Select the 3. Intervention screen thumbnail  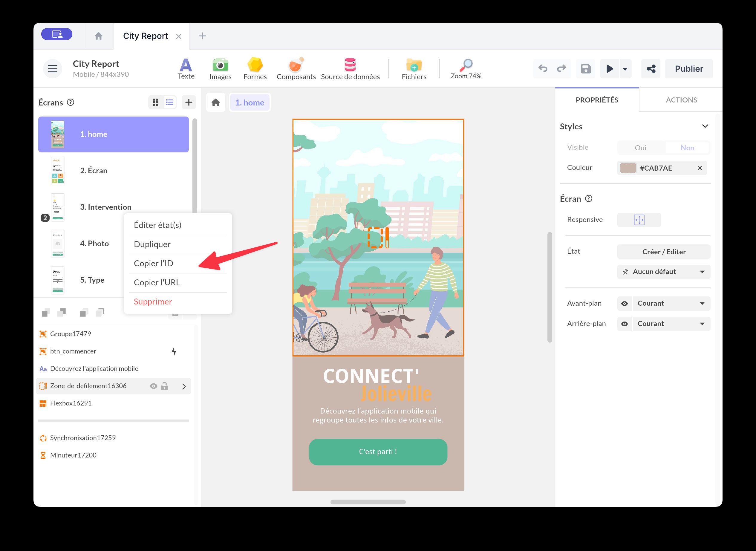(x=57, y=207)
